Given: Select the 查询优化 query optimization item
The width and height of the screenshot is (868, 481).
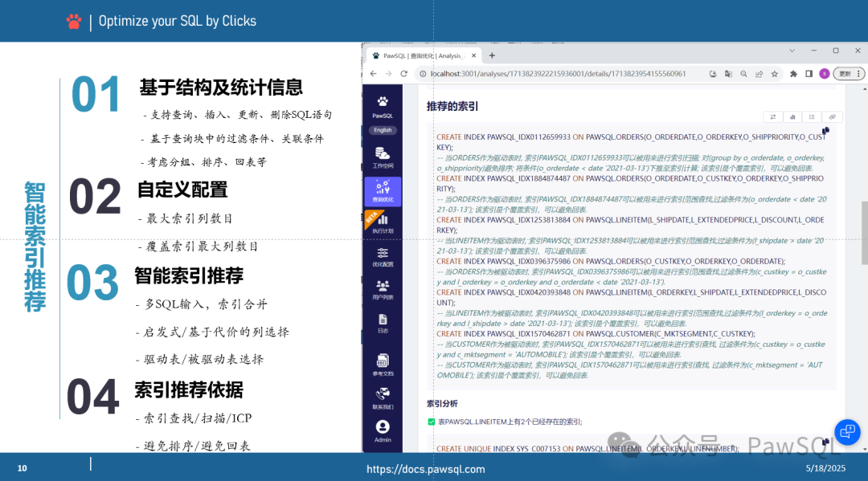Looking at the screenshot, I should point(383,191).
